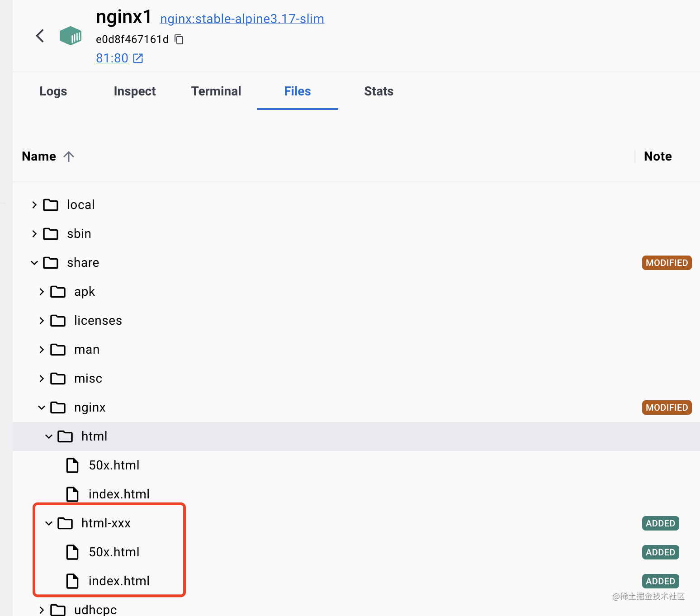Click the html-xxx folder icon
The image size is (700, 616).
pos(65,523)
